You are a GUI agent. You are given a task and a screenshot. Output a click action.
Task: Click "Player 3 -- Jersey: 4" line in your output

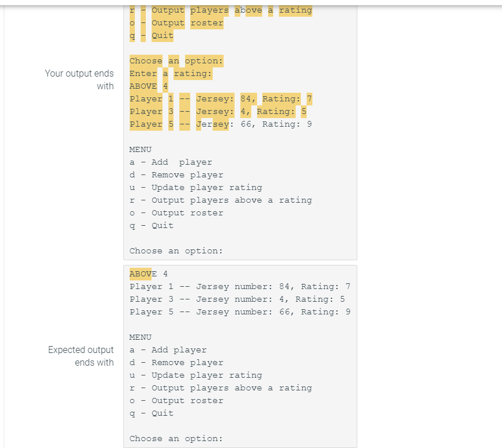point(218,112)
